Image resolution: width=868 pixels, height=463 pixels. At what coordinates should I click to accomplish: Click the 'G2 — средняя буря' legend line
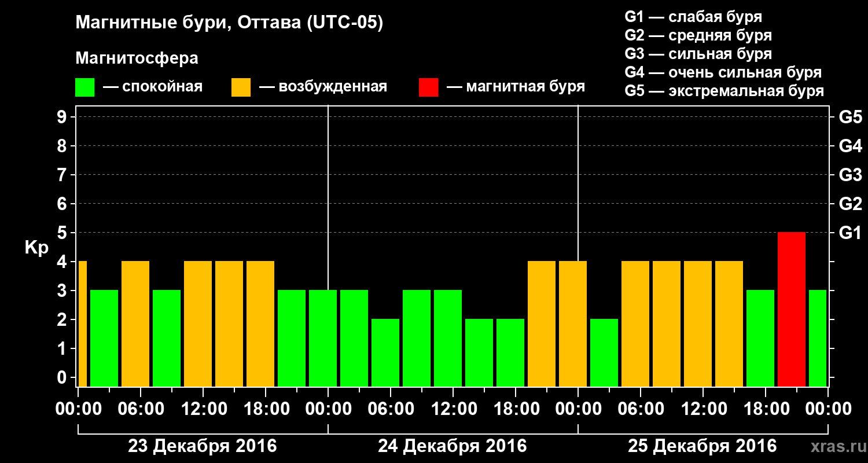[x=698, y=35]
